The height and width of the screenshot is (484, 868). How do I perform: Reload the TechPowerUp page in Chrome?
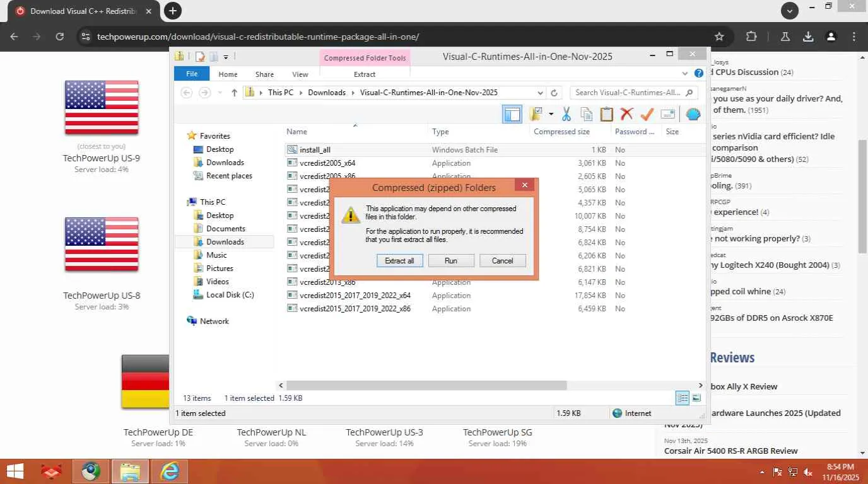coord(60,37)
